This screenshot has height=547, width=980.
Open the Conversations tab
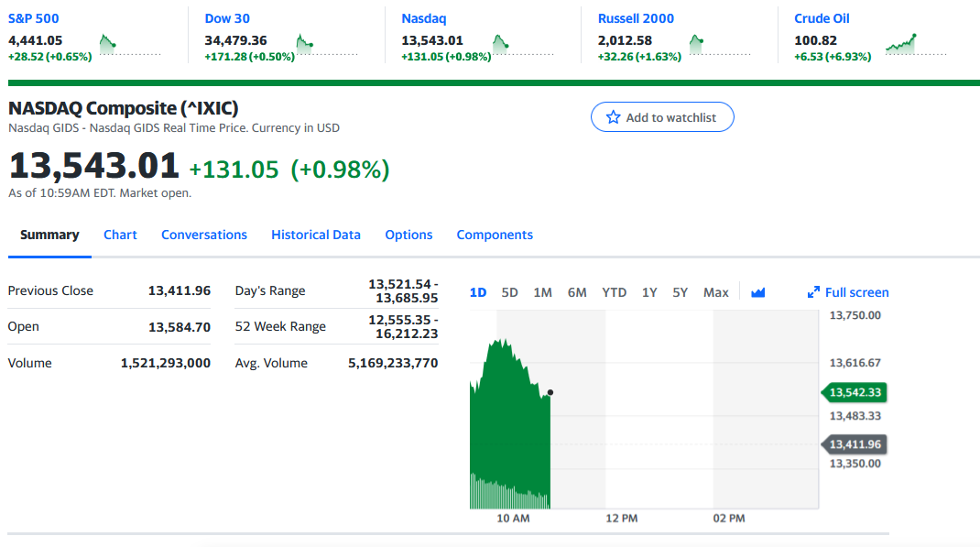[x=203, y=235]
